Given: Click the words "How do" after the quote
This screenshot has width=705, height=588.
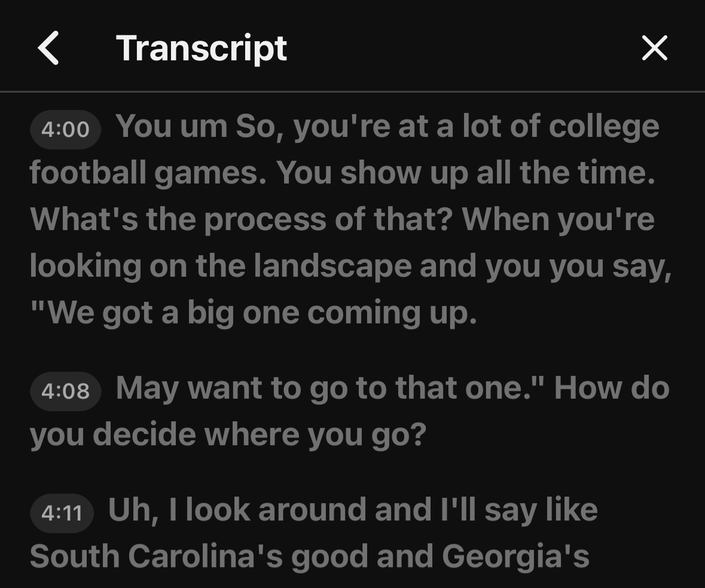Looking at the screenshot, I should 611,388.
